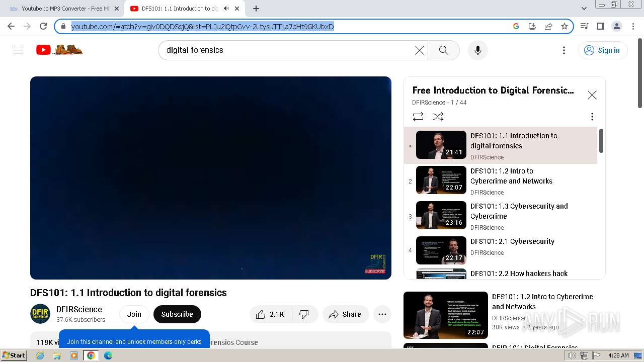
Task: Dislike the video
Action: (304, 314)
